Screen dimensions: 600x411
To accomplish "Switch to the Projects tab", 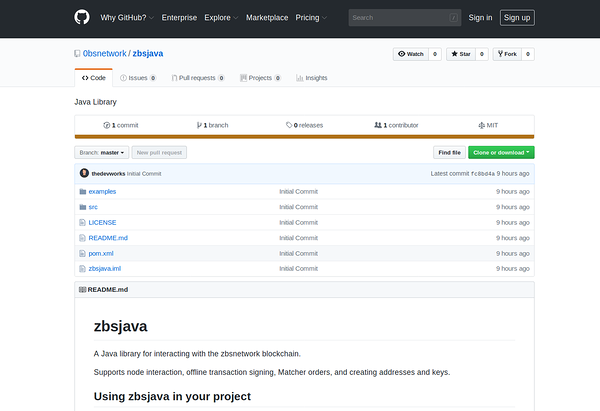I will coord(260,78).
